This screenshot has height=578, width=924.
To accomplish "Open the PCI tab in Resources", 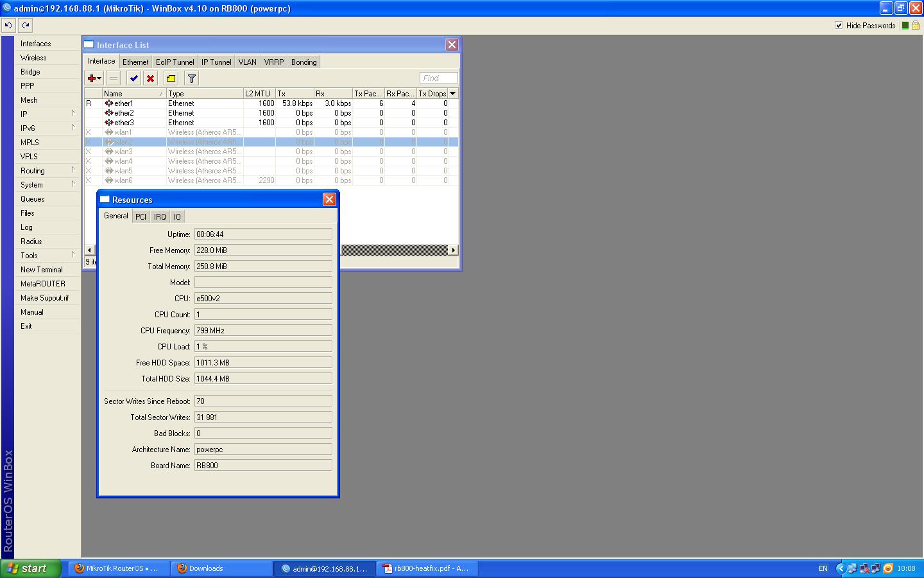I will [x=141, y=217].
